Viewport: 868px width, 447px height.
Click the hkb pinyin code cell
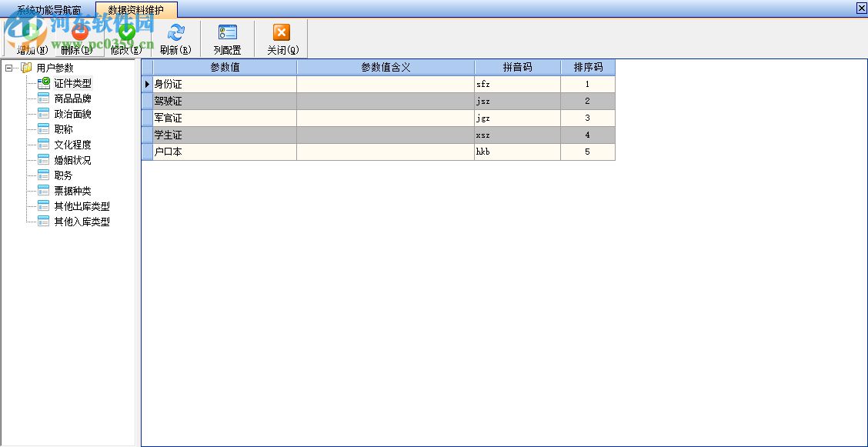517,152
